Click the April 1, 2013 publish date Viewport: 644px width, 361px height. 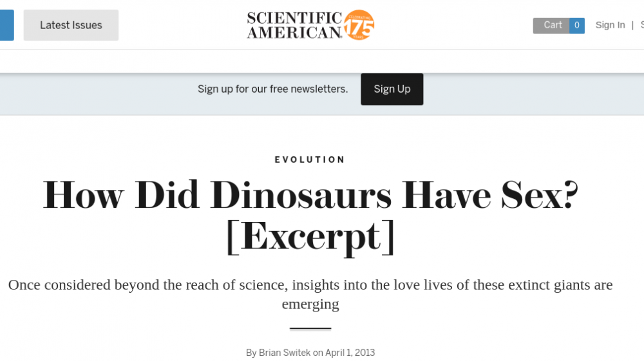[350, 353]
